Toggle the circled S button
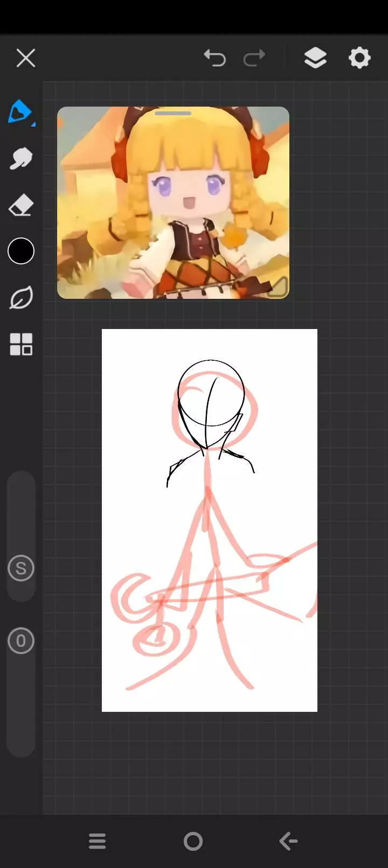Viewport: 388px width, 868px height. tap(21, 568)
